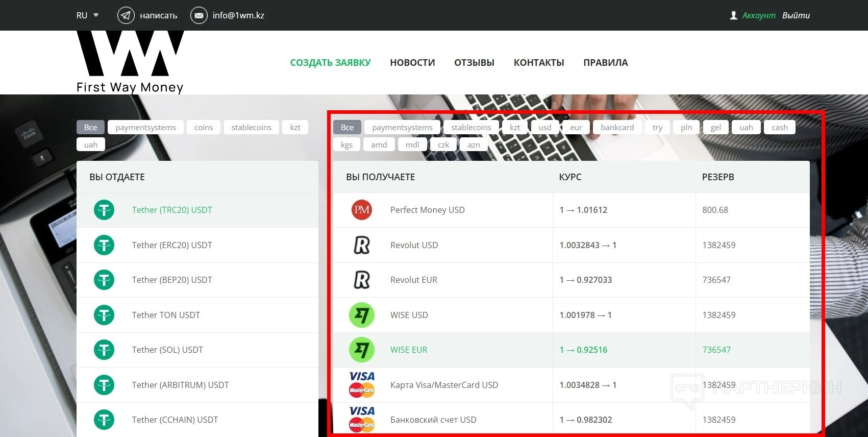Filter give currencies by kzt
The image size is (868, 437).
295,127
